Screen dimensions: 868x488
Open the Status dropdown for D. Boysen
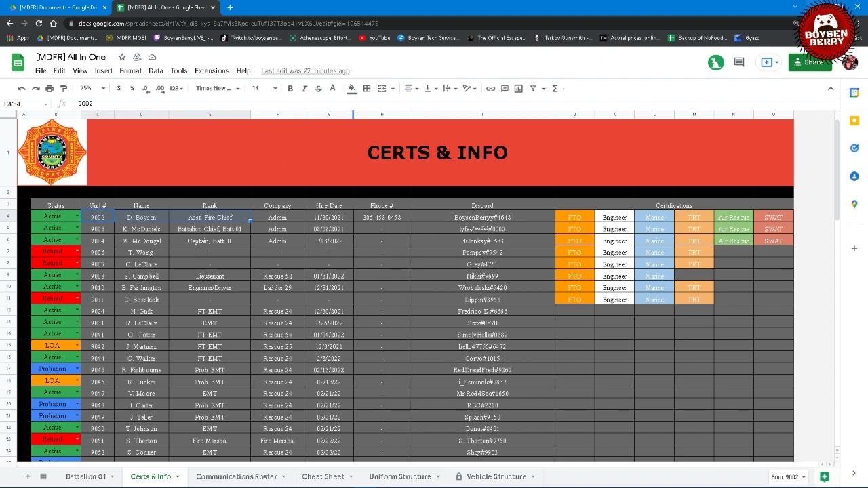click(77, 217)
